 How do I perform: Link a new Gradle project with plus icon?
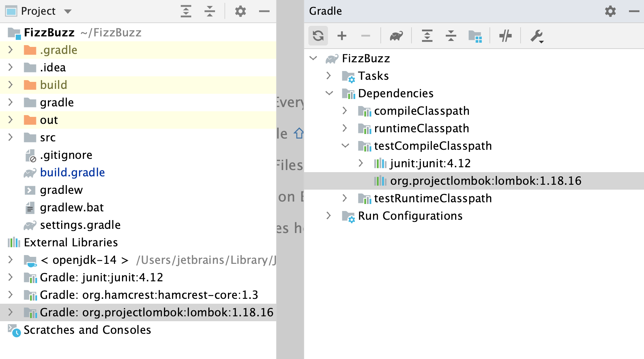342,35
